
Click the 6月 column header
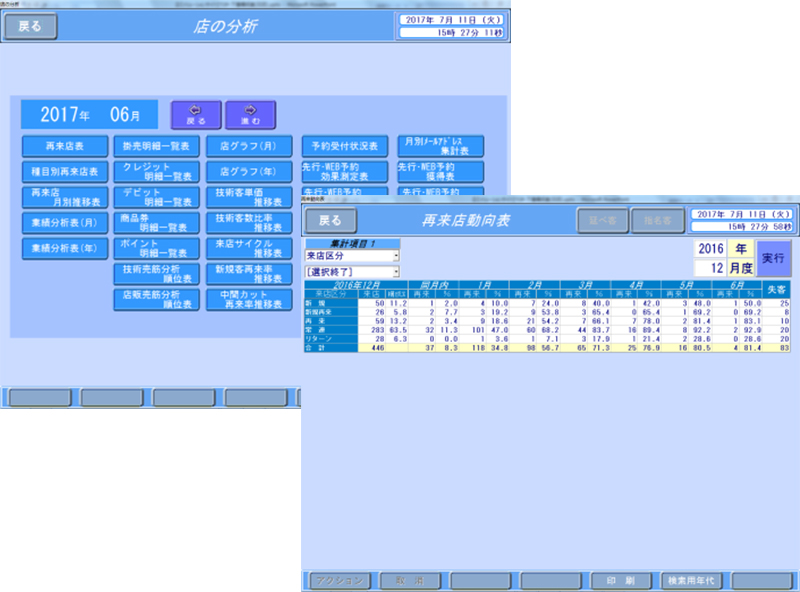coord(737,285)
